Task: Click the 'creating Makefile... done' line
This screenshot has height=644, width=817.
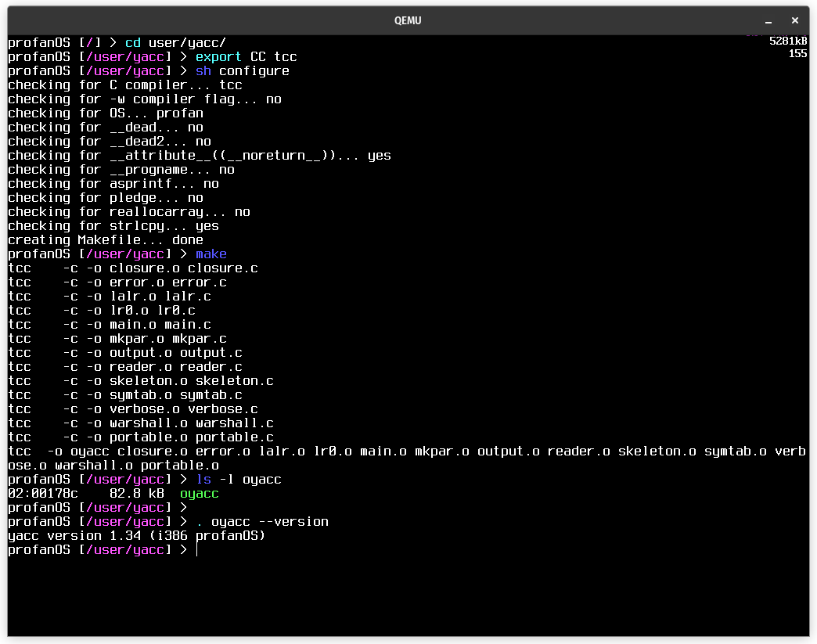Action: click(105, 240)
